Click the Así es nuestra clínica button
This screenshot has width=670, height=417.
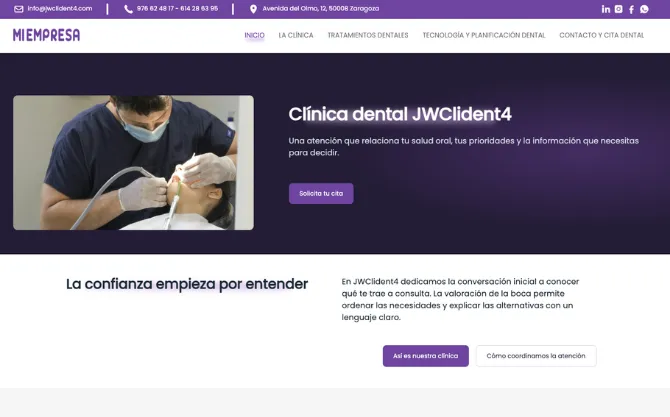(x=426, y=356)
